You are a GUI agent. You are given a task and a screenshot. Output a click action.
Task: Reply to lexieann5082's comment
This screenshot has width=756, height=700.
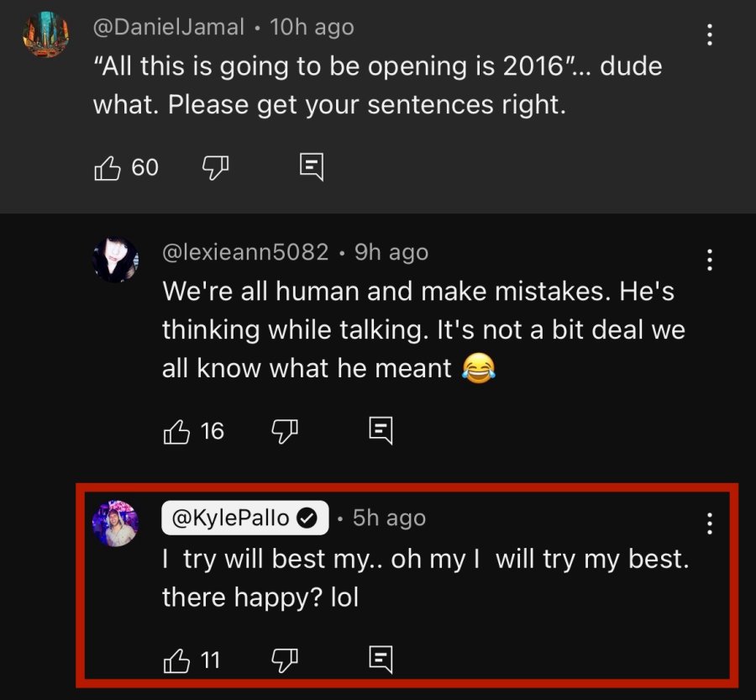pyautogui.click(x=381, y=430)
